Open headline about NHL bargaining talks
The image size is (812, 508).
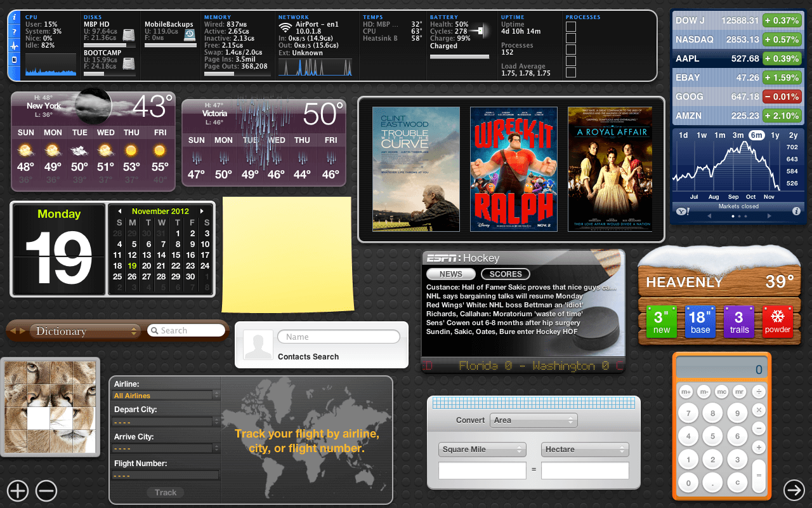(x=504, y=296)
